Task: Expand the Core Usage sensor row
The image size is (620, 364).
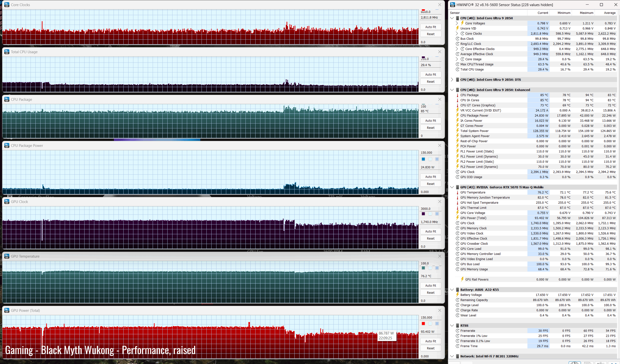Action: [457, 59]
